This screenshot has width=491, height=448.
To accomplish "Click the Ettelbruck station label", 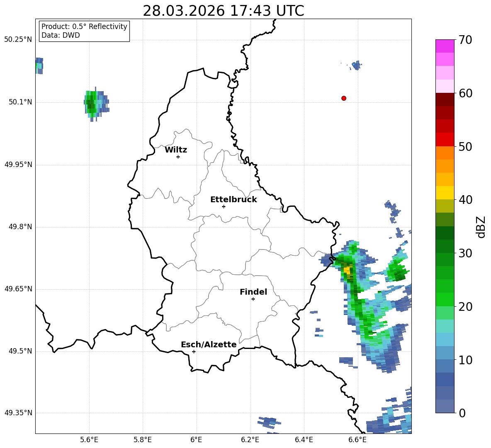I will 233,200.
